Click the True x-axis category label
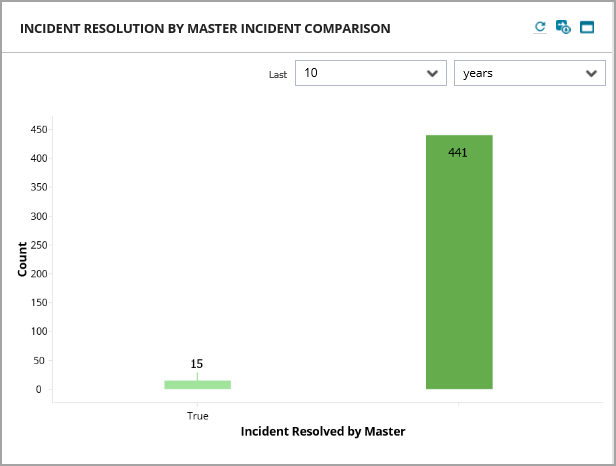The height and width of the screenshot is (466, 616). point(197,415)
